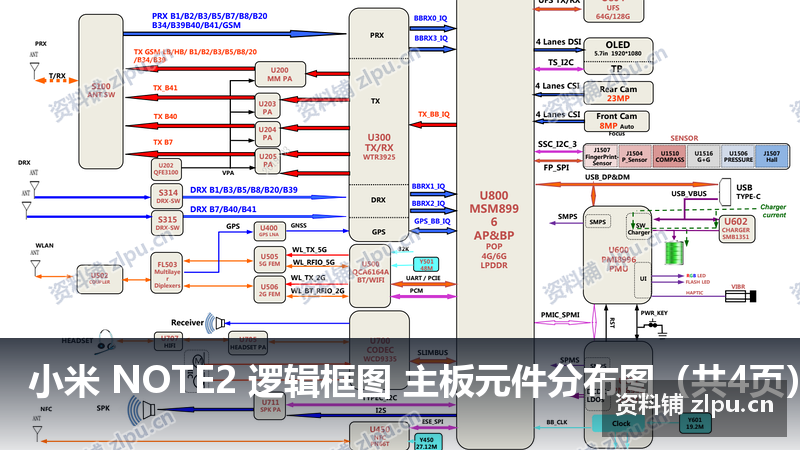The width and height of the screenshot is (800, 450).
Task: Click the U400 GPS LNA block
Action: point(269,231)
